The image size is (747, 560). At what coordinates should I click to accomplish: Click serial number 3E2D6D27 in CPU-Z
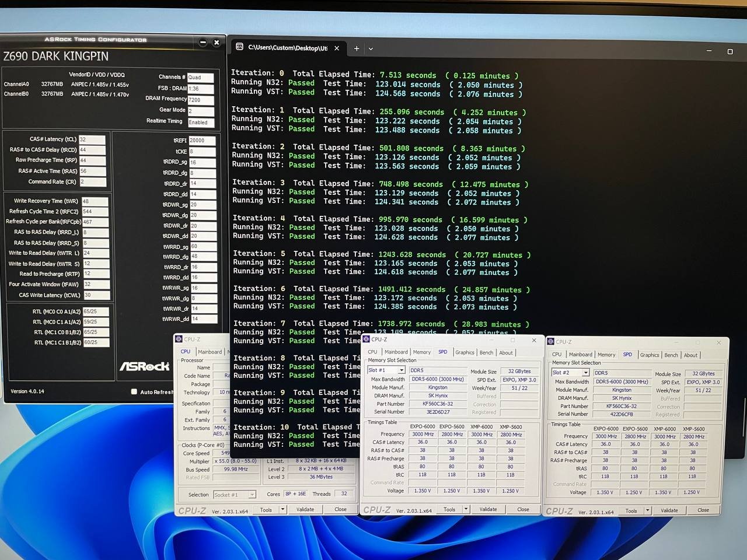click(438, 412)
